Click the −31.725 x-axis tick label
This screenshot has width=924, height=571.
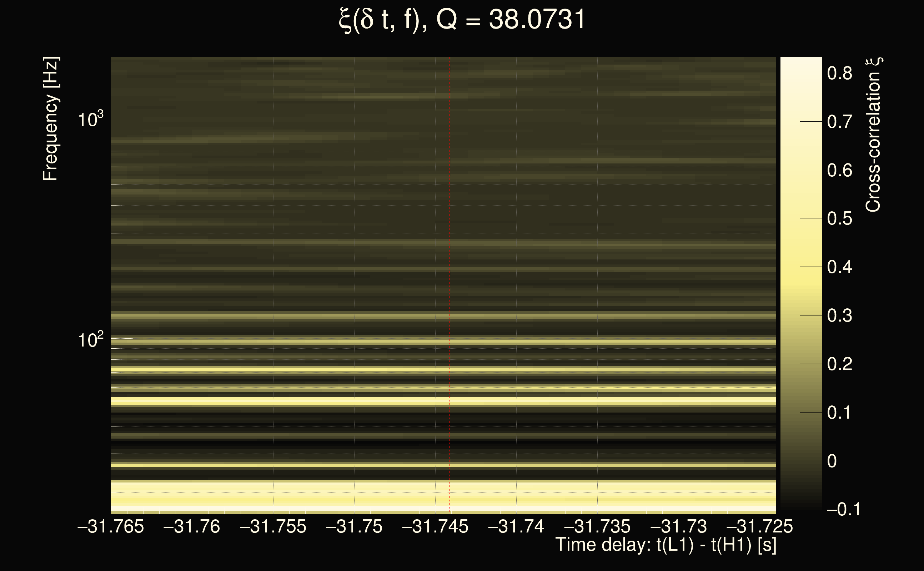(759, 526)
